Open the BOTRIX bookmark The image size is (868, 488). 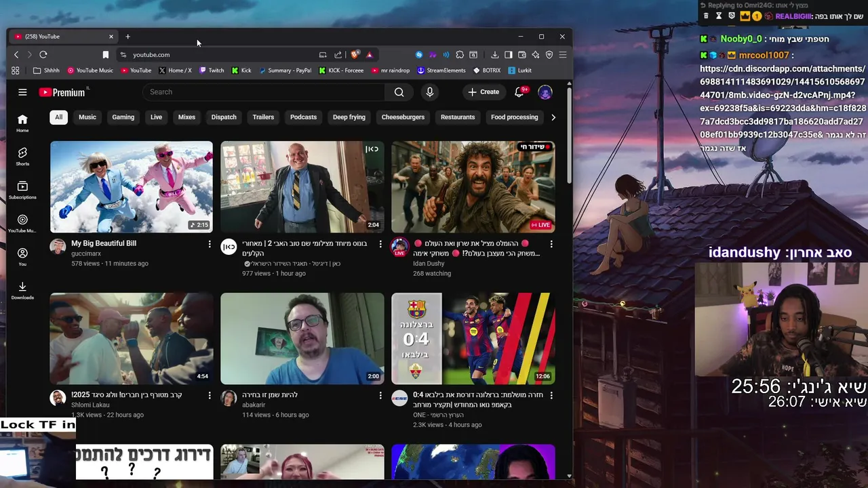click(487, 70)
